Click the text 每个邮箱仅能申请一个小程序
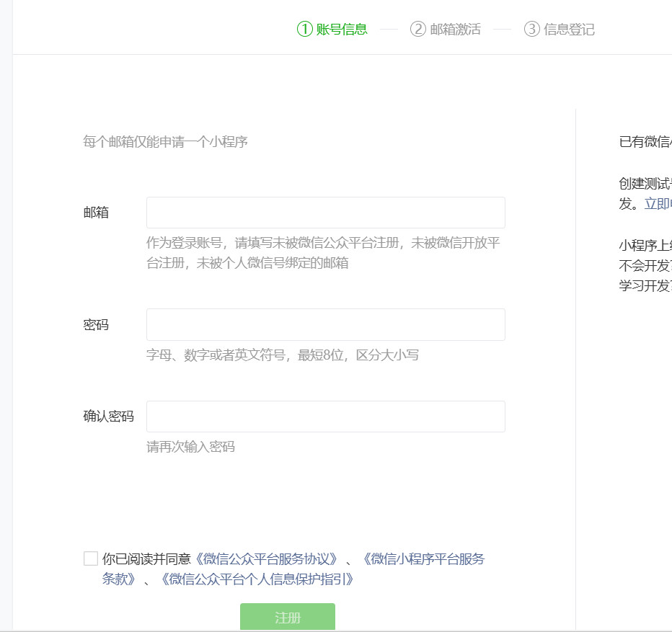This screenshot has width=672, height=632. coord(165,142)
